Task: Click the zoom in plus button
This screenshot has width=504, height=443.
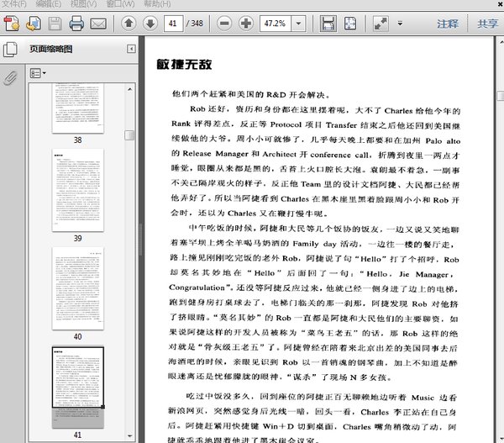Action: [247, 23]
